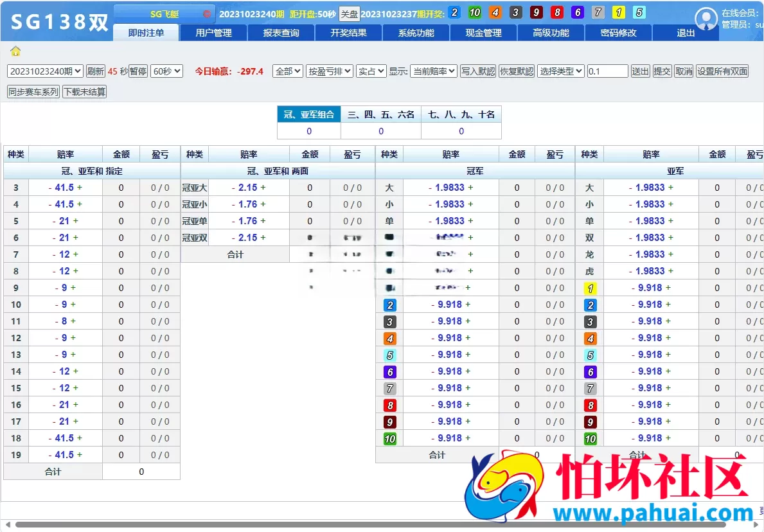Click the red indicator on SG飞艇 selector

pos(207,14)
